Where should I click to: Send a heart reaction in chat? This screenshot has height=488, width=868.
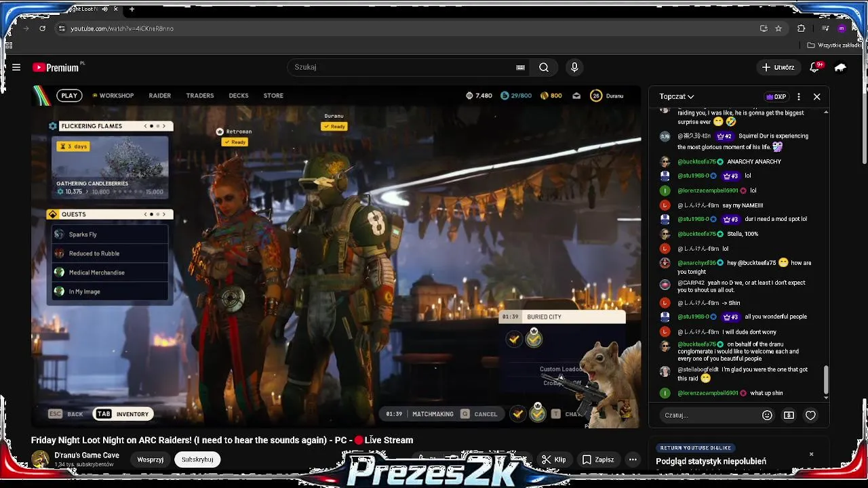(810, 415)
